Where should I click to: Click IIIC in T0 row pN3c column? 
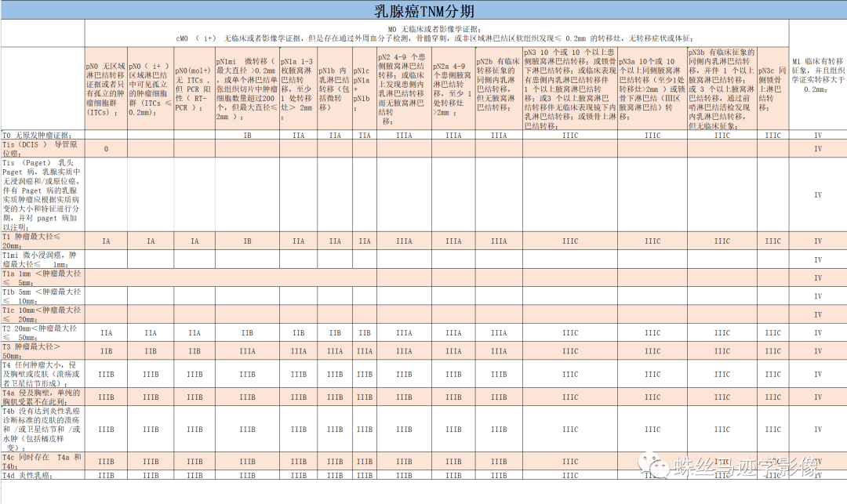click(772, 136)
